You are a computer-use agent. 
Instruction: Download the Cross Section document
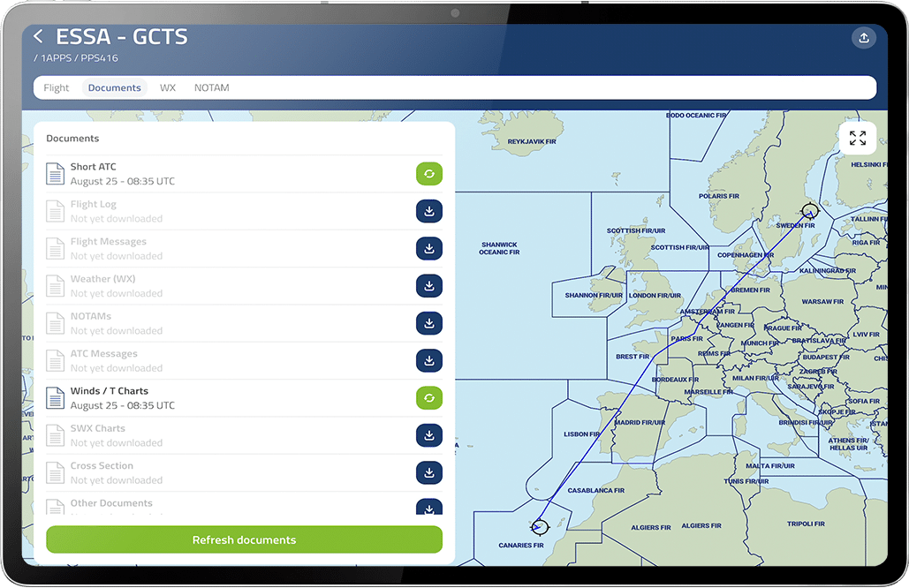click(x=428, y=472)
